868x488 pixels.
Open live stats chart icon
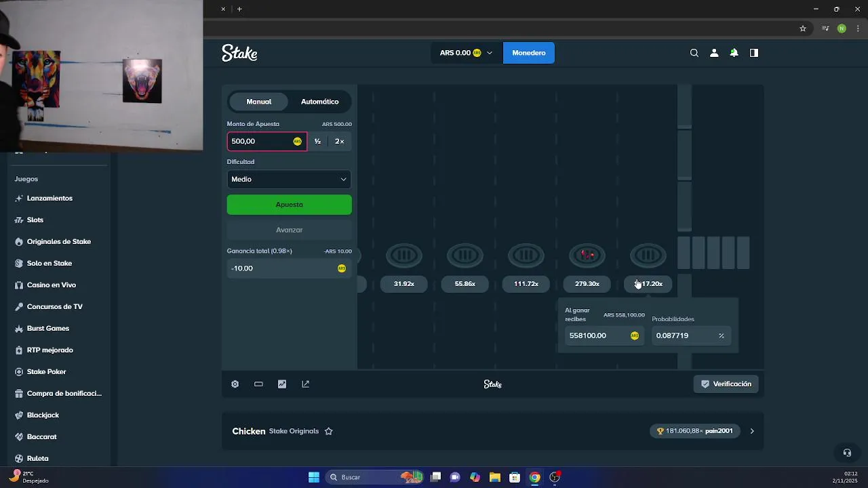point(282,384)
